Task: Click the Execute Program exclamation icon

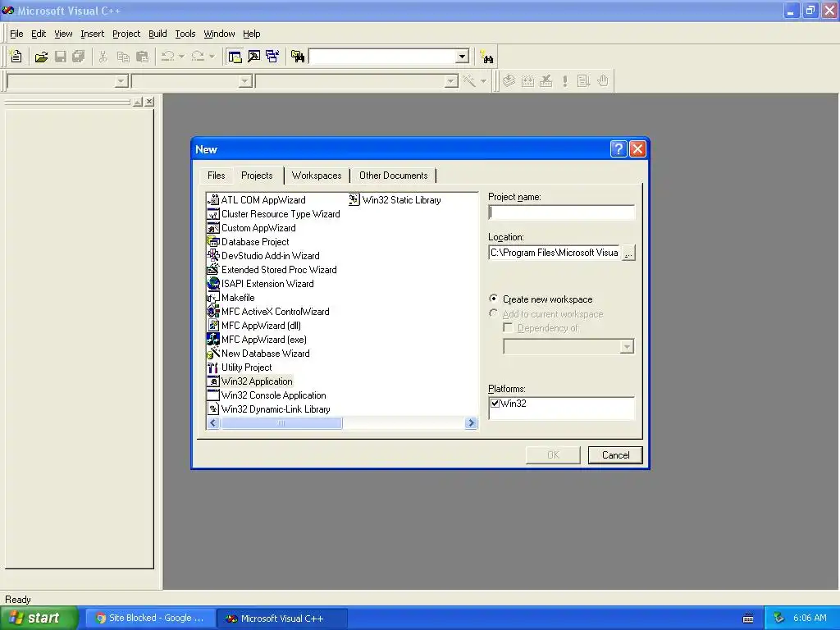Action: (564, 81)
